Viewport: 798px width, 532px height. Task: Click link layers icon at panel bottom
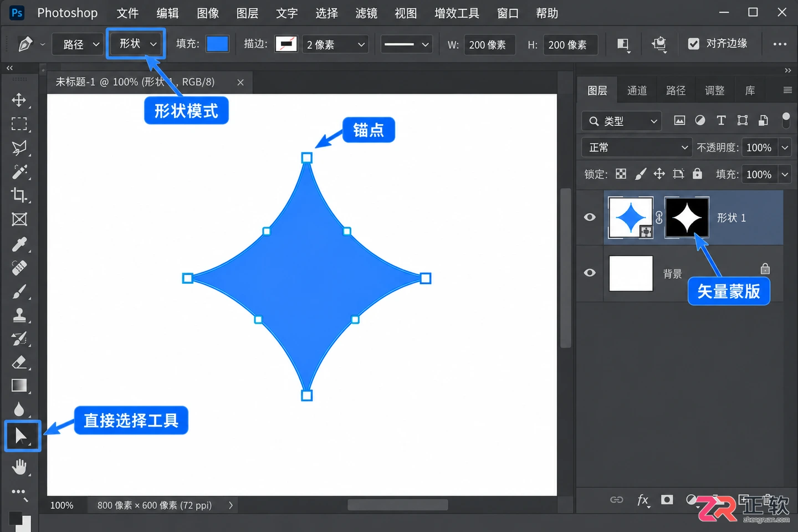pos(617,500)
